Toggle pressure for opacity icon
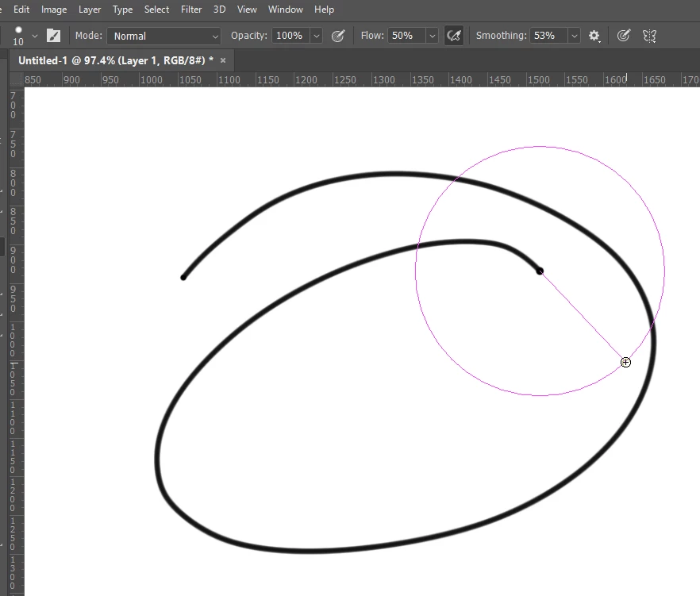 (x=338, y=36)
